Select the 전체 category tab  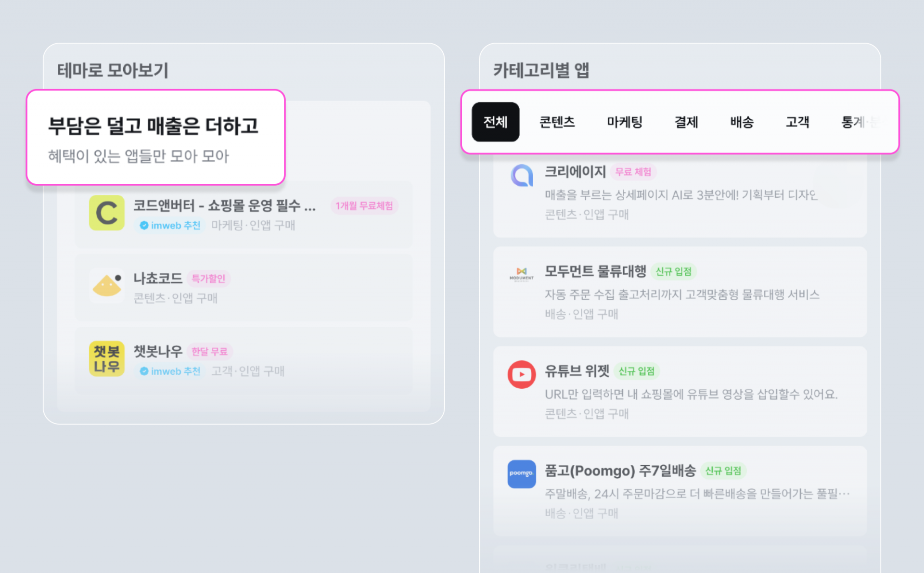pyautogui.click(x=495, y=122)
